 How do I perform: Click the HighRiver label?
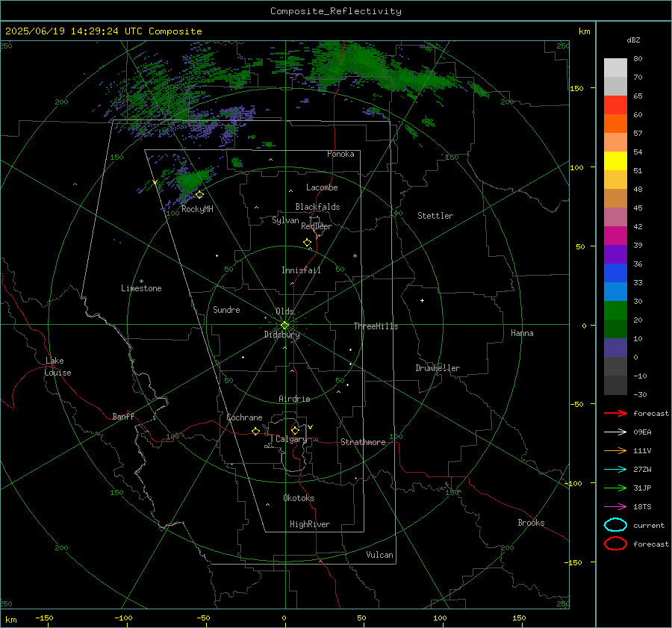(x=310, y=524)
